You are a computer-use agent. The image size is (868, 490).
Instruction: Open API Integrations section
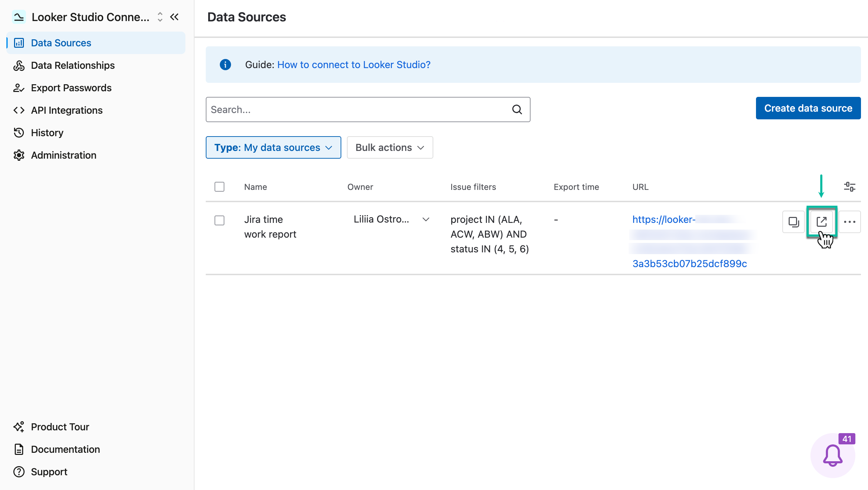point(96,110)
